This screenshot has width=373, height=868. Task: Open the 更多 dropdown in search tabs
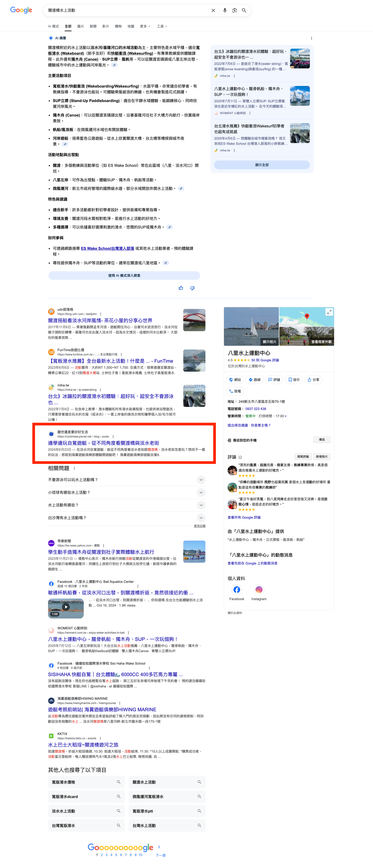coord(145,26)
